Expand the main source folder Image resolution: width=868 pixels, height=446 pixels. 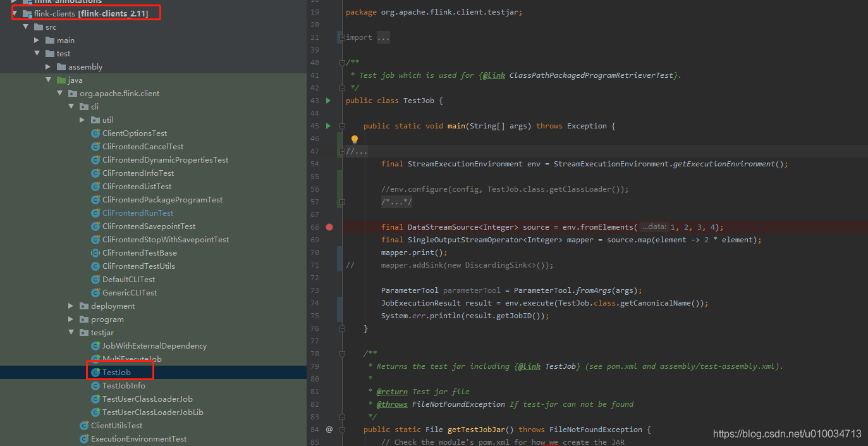point(37,40)
